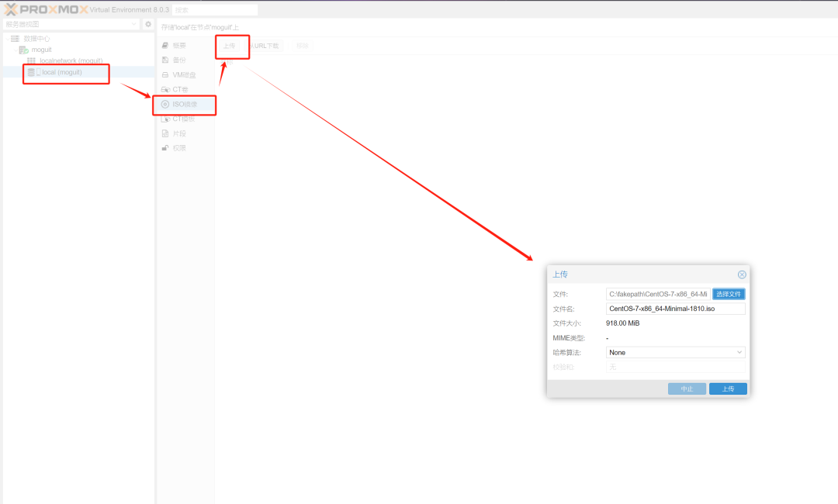
Task: Click the 校验和 checksum field
Action: click(676, 367)
